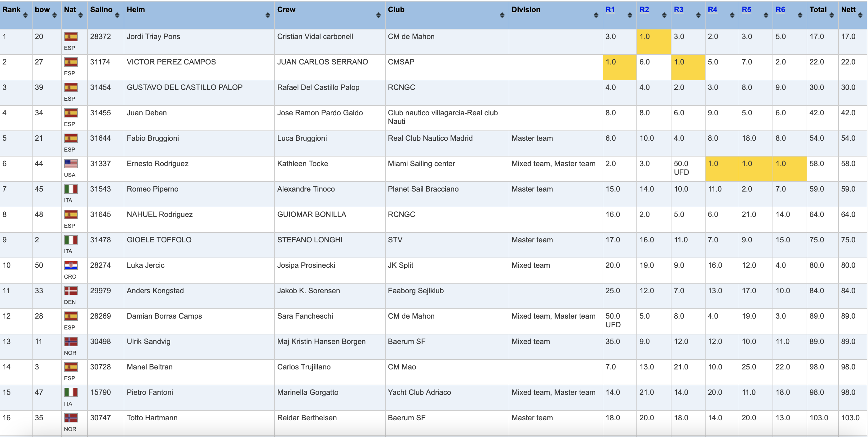Click the Croatian flag in Luka Jercic row
This screenshot has height=437, width=868.
pos(71,265)
